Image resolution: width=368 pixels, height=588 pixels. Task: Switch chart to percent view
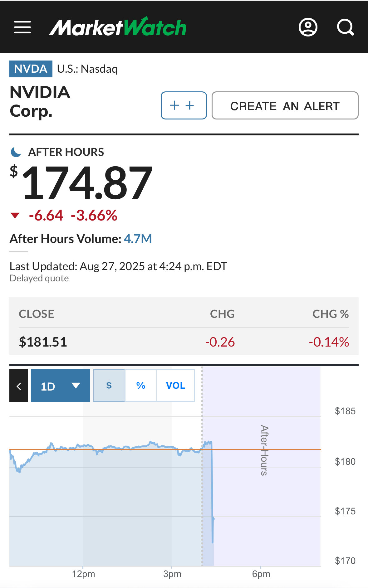coord(141,386)
